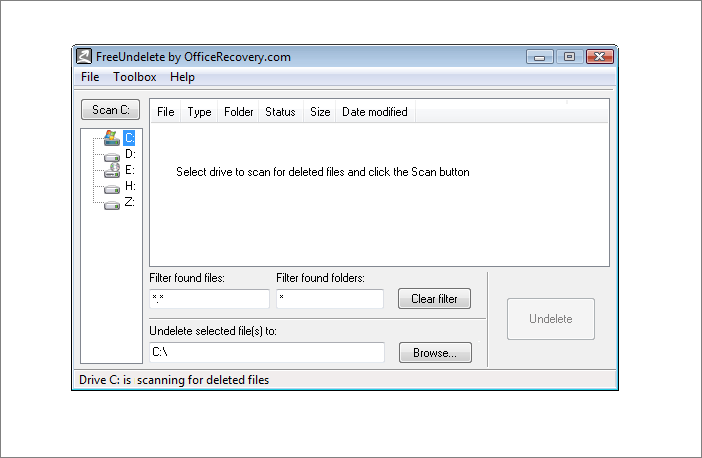702x458 pixels.
Task: Click the 'Filter found files:' label
Action: pos(187,278)
